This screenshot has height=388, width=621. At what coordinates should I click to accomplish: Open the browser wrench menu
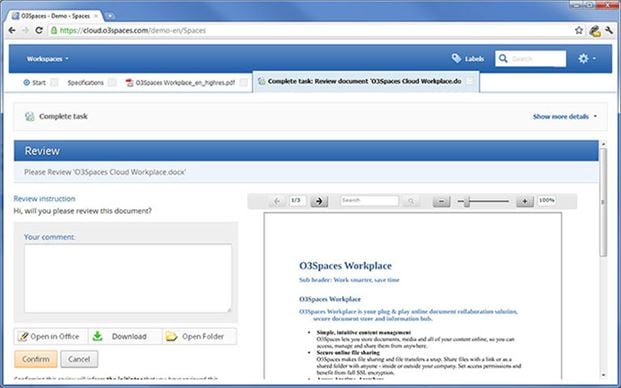[609, 30]
